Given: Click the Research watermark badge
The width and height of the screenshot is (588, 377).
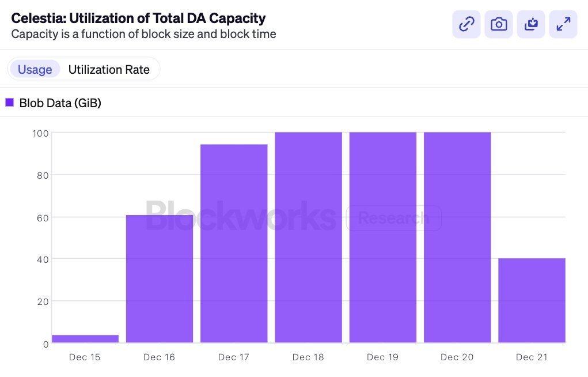Looking at the screenshot, I should 393,218.
